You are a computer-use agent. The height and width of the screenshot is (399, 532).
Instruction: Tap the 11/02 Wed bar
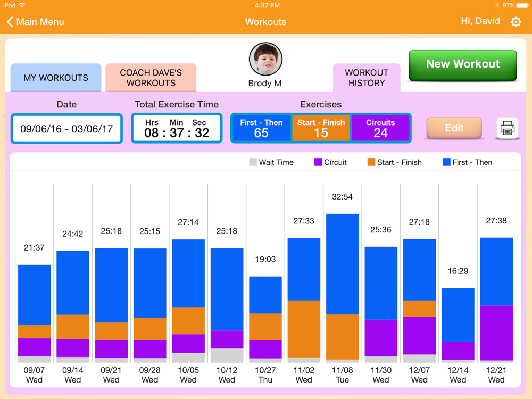[x=304, y=300]
